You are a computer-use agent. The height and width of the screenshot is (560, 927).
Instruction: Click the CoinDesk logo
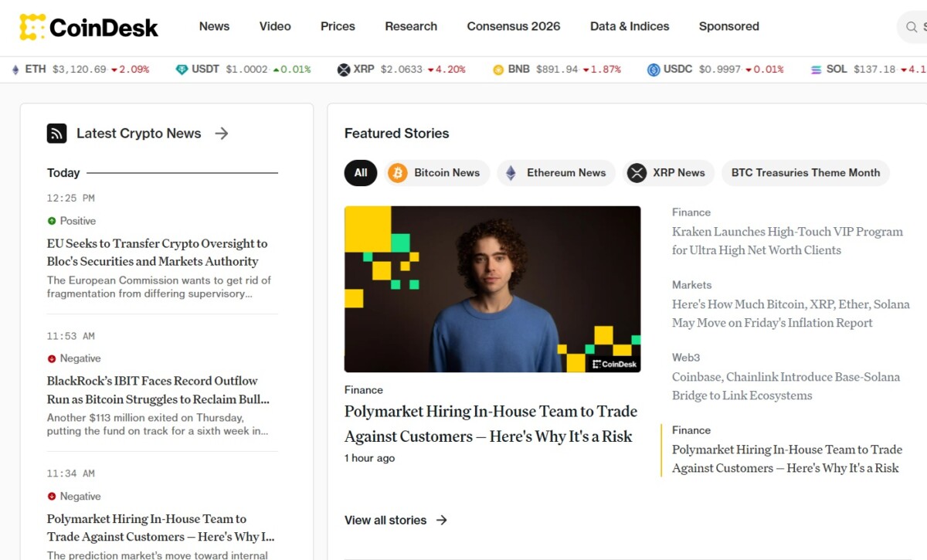tap(89, 27)
